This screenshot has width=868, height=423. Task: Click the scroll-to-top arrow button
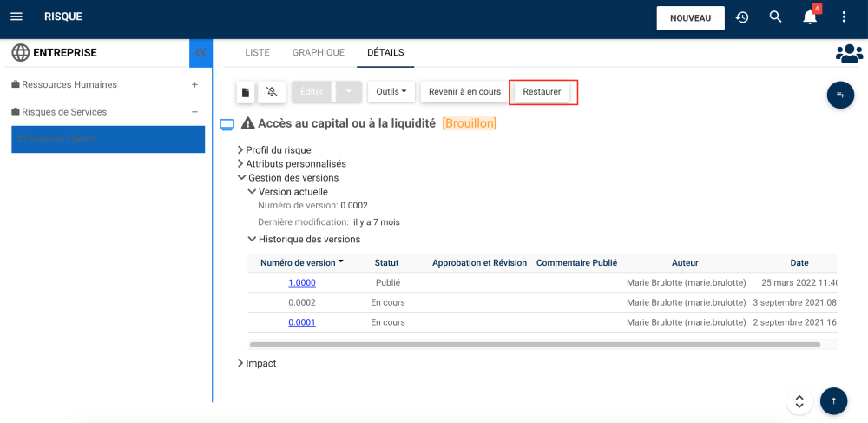click(833, 400)
